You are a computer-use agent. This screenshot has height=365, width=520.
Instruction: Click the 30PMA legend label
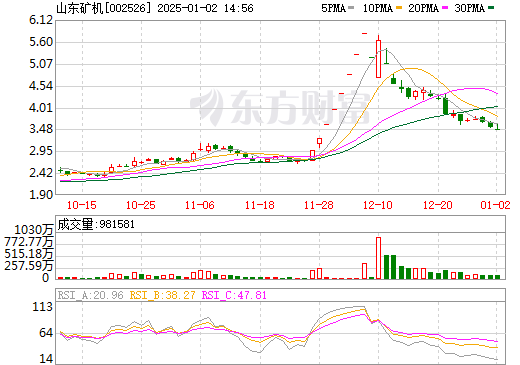[x=469, y=8]
